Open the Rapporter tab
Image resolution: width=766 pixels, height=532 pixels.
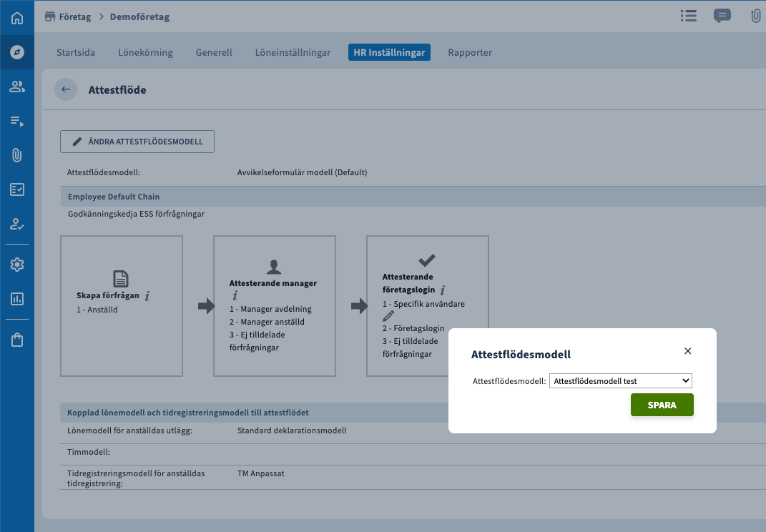[470, 52]
